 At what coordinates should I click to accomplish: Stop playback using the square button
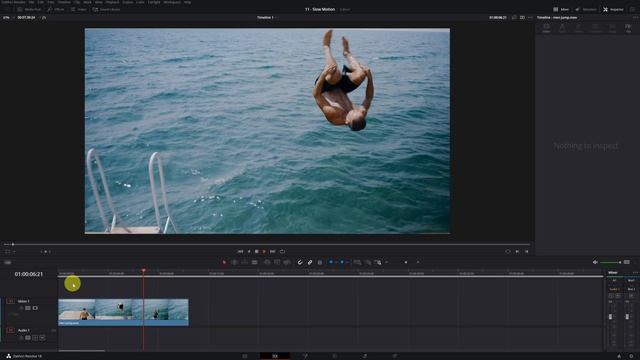pos(257,251)
